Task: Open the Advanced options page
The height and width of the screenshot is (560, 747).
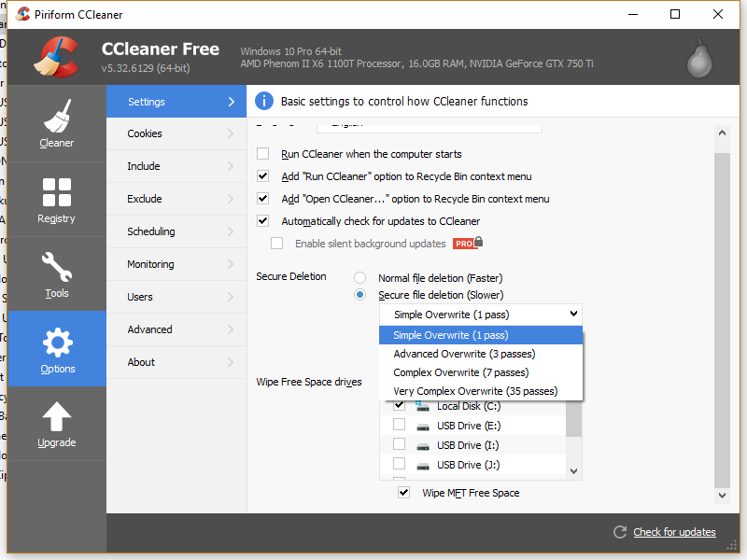Action: click(x=176, y=329)
